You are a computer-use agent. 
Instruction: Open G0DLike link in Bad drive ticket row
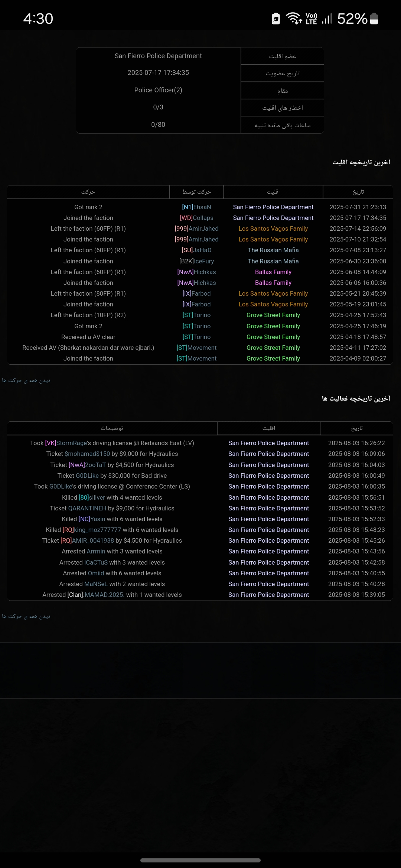click(x=87, y=476)
